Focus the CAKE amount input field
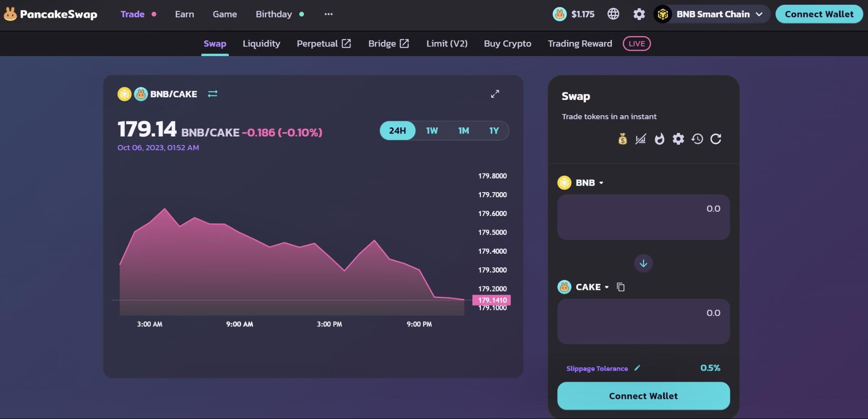 (644, 321)
